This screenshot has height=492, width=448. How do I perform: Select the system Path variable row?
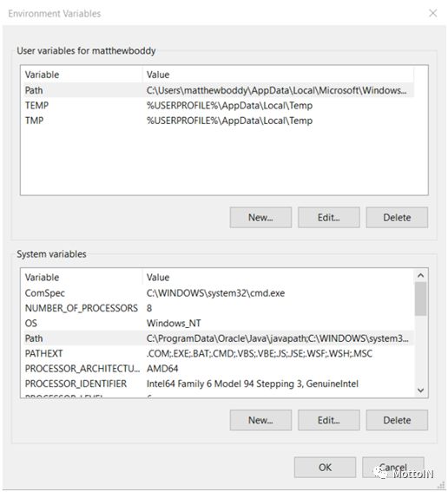(x=219, y=338)
